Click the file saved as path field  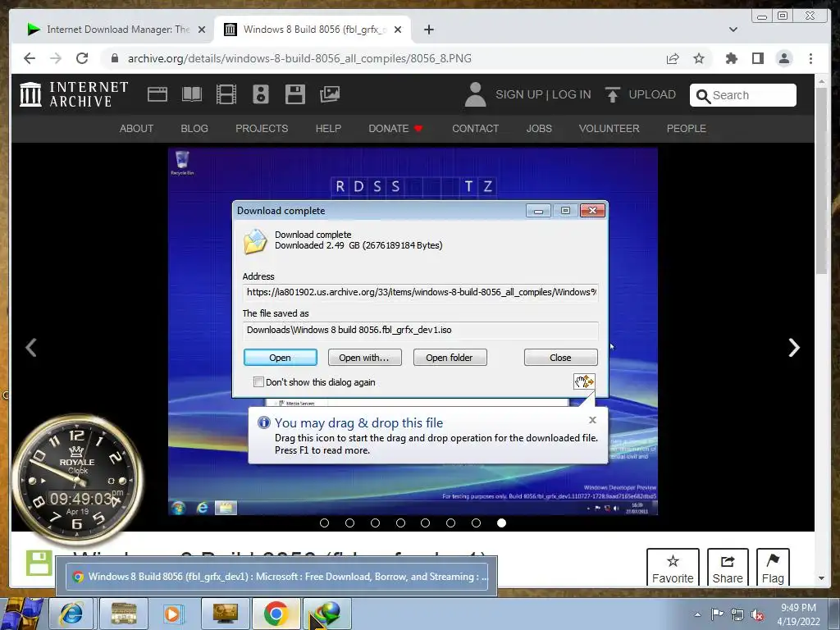(421, 330)
